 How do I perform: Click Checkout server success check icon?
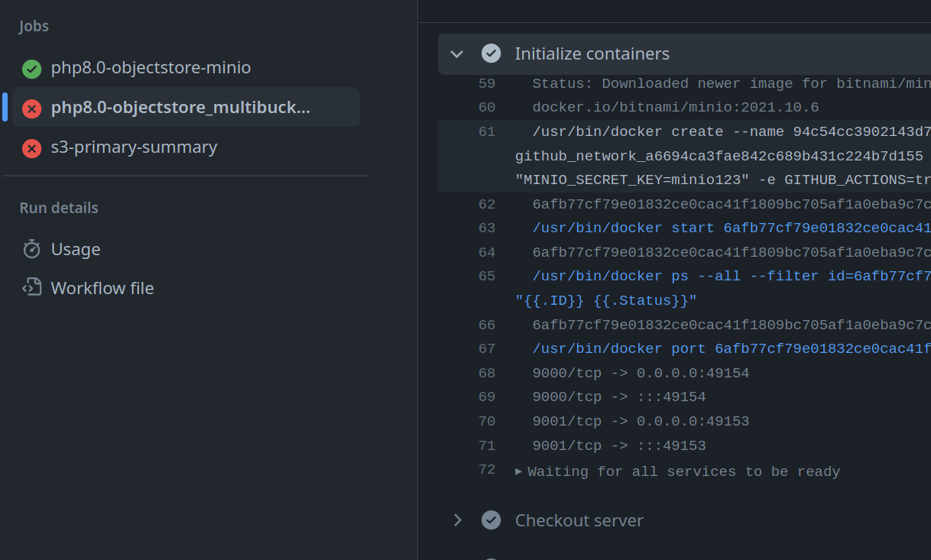(x=491, y=520)
